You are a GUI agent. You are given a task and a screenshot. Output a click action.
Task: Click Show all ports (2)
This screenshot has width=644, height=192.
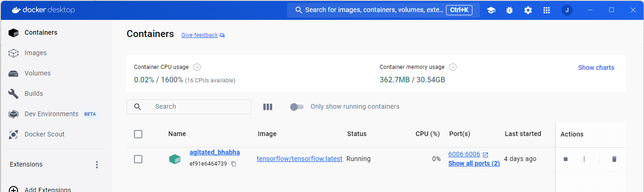474,164
